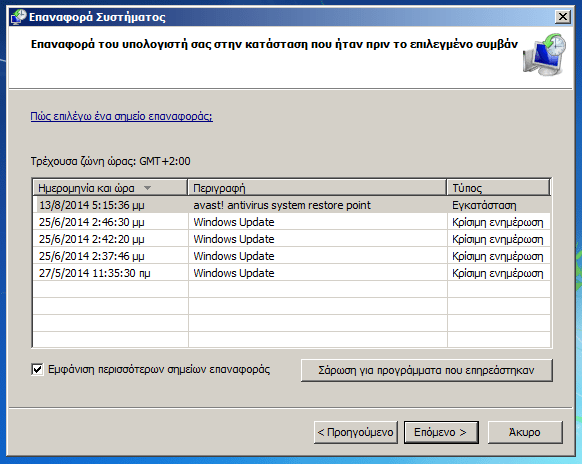Select the 25/6/2014 2:42:20 μμ restore point
The height and width of the screenshot is (464, 582).
(291, 239)
